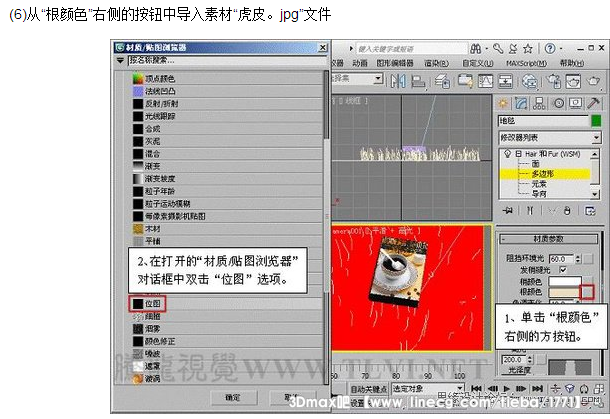
Task: Click the 确定 button in the browser dialog
Action: click(233, 398)
